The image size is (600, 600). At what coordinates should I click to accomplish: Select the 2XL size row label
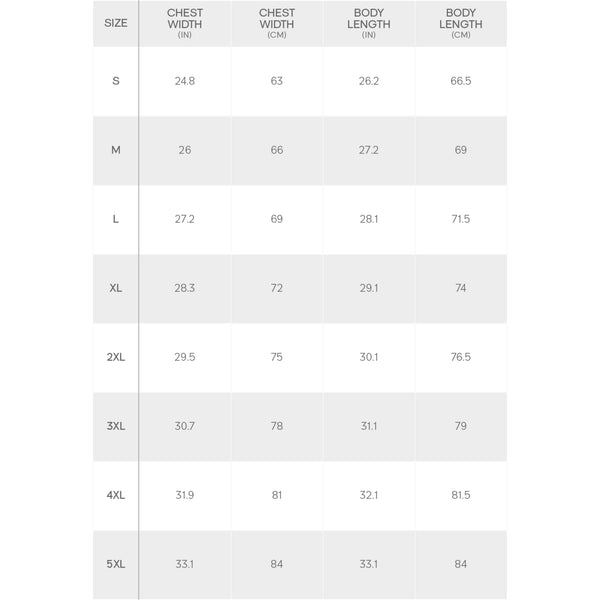click(x=116, y=357)
